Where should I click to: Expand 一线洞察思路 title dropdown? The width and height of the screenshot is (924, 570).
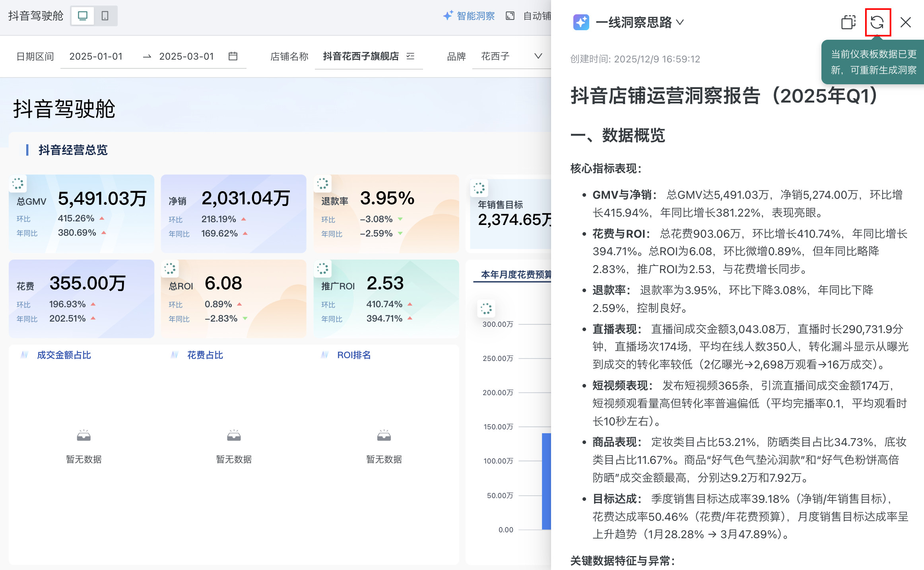(680, 22)
